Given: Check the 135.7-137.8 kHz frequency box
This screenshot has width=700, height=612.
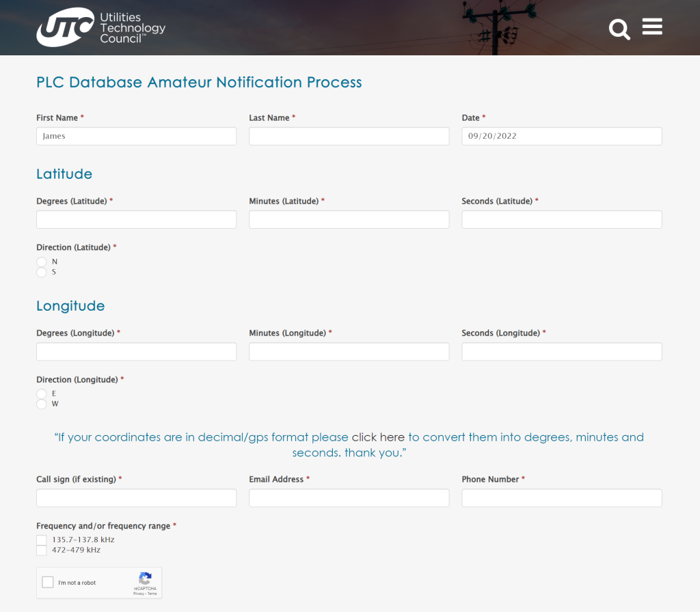Looking at the screenshot, I should 42,540.
